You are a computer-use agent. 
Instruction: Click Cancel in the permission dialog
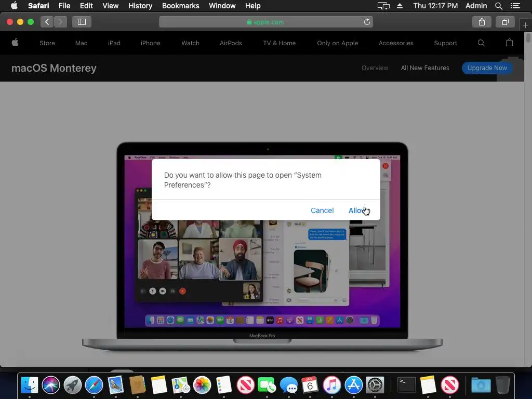click(x=322, y=210)
